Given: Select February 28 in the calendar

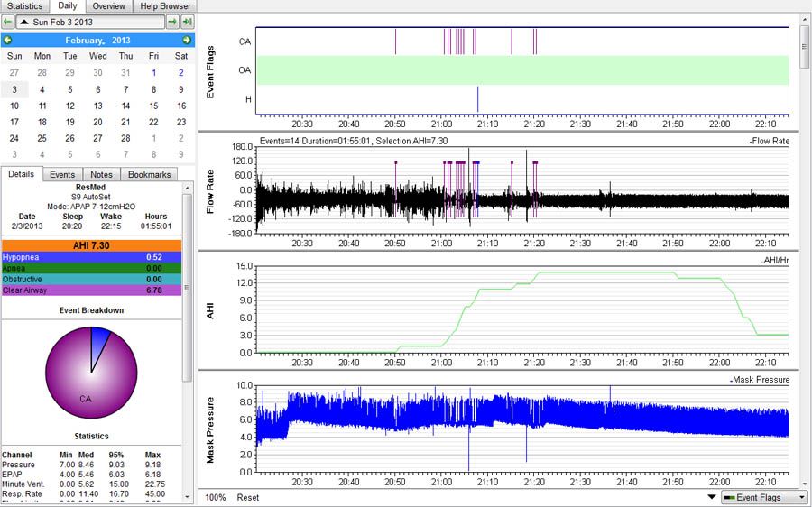Looking at the screenshot, I should click(125, 138).
